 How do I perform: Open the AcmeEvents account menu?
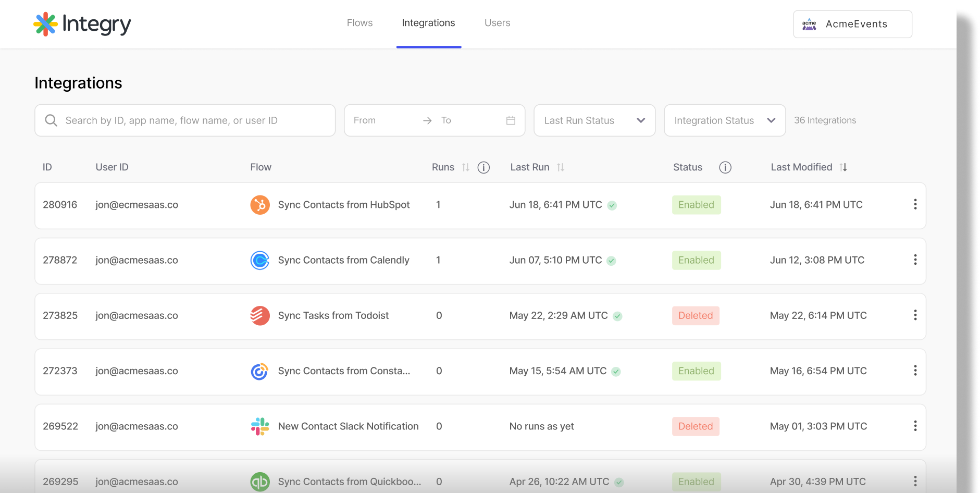852,24
